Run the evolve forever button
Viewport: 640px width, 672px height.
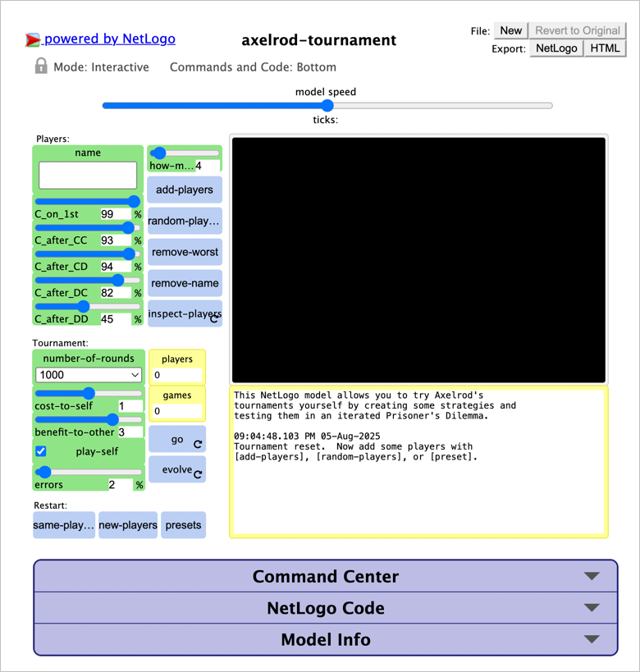point(177,470)
